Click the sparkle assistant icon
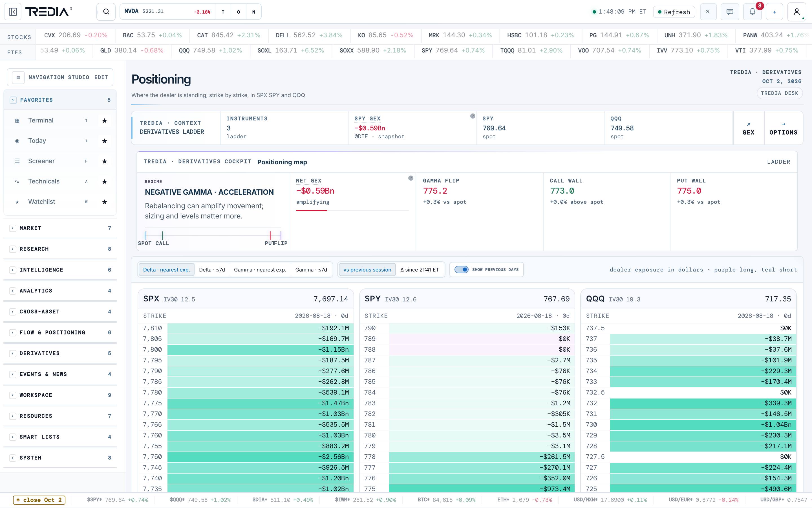This screenshot has width=812, height=508. click(x=775, y=12)
